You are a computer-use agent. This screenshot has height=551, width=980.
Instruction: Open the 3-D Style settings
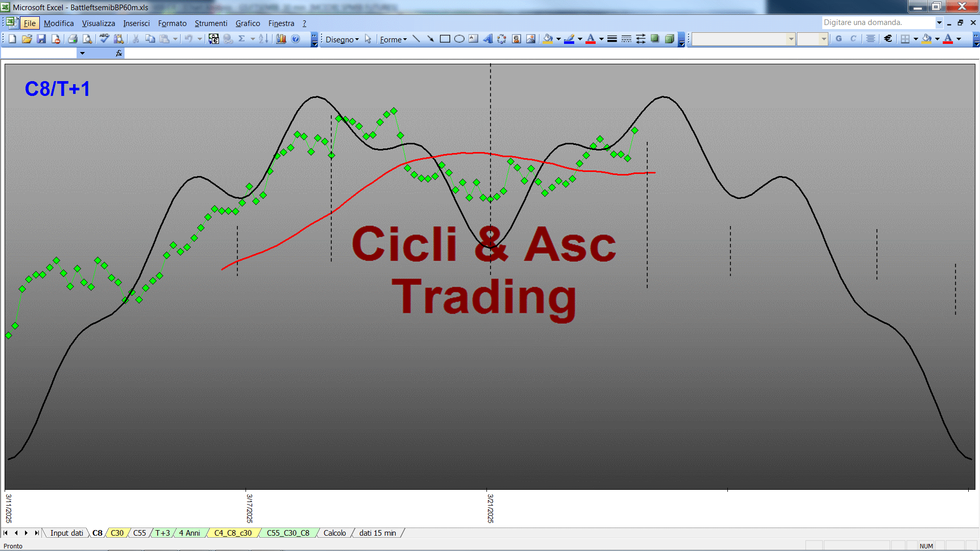coord(669,39)
